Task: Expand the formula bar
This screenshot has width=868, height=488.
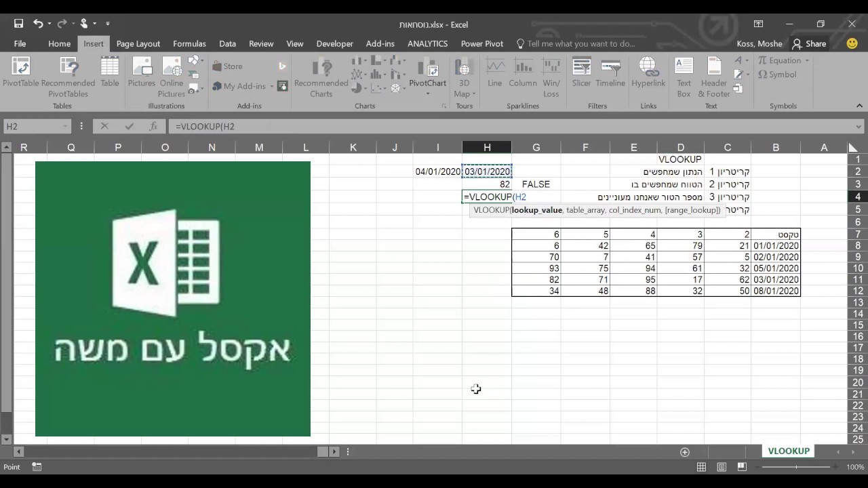Action: click(x=859, y=126)
